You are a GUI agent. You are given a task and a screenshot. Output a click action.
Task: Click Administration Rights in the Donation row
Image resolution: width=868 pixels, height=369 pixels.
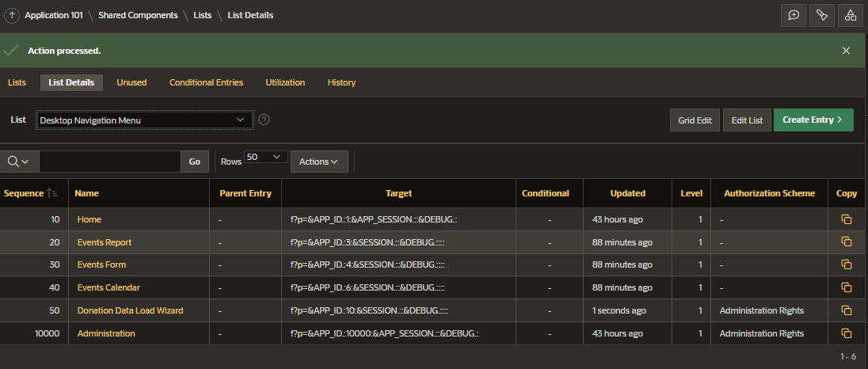[x=761, y=310]
